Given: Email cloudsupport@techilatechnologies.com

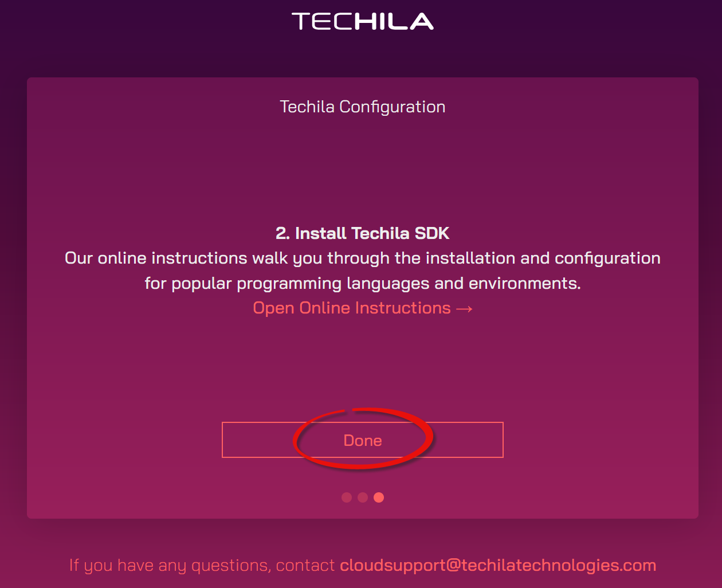Looking at the screenshot, I should [x=497, y=565].
